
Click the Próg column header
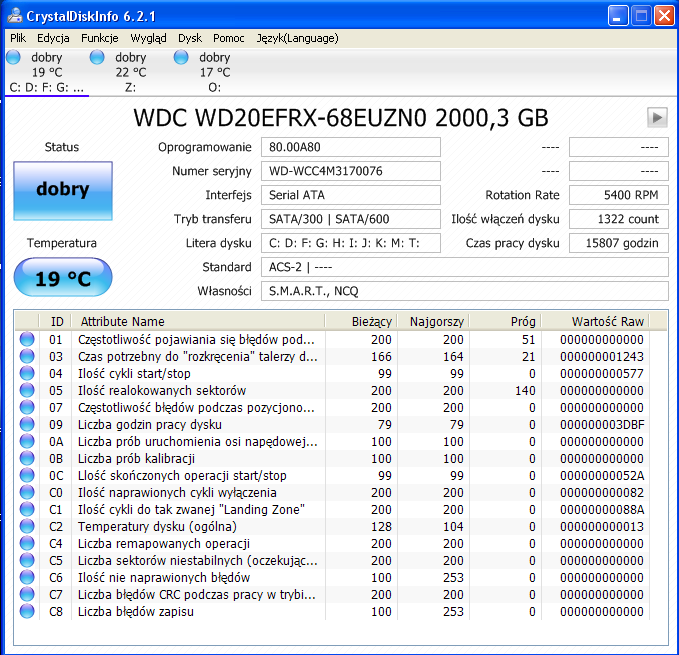click(505, 322)
